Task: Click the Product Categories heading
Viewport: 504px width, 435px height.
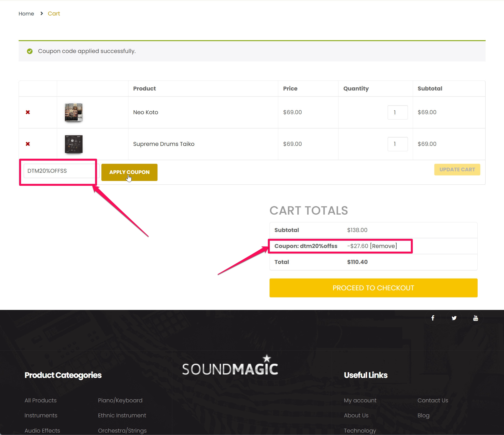Action: 63,375
